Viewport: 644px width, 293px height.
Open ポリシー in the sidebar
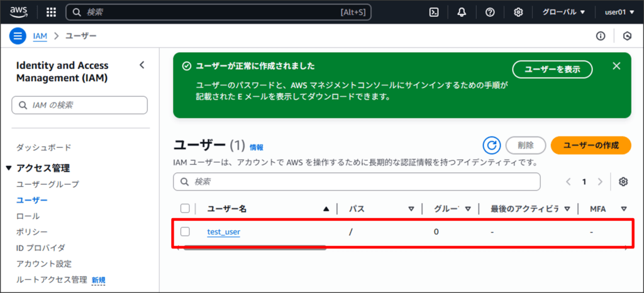(31, 232)
